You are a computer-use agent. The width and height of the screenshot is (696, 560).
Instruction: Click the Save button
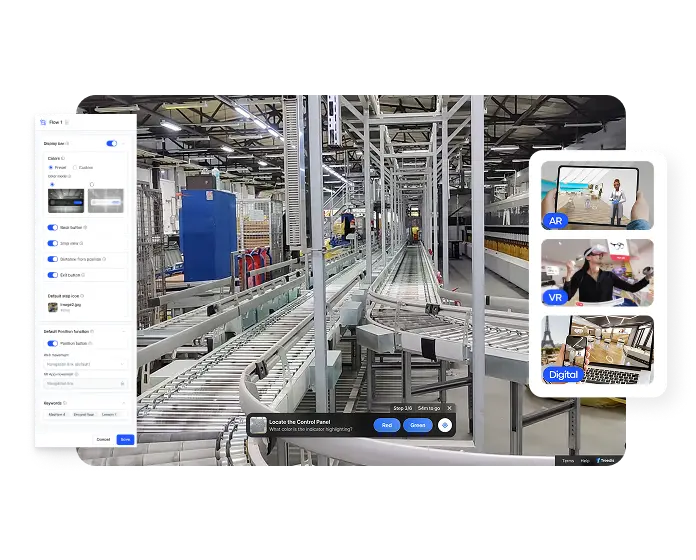click(x=125, y=440)
